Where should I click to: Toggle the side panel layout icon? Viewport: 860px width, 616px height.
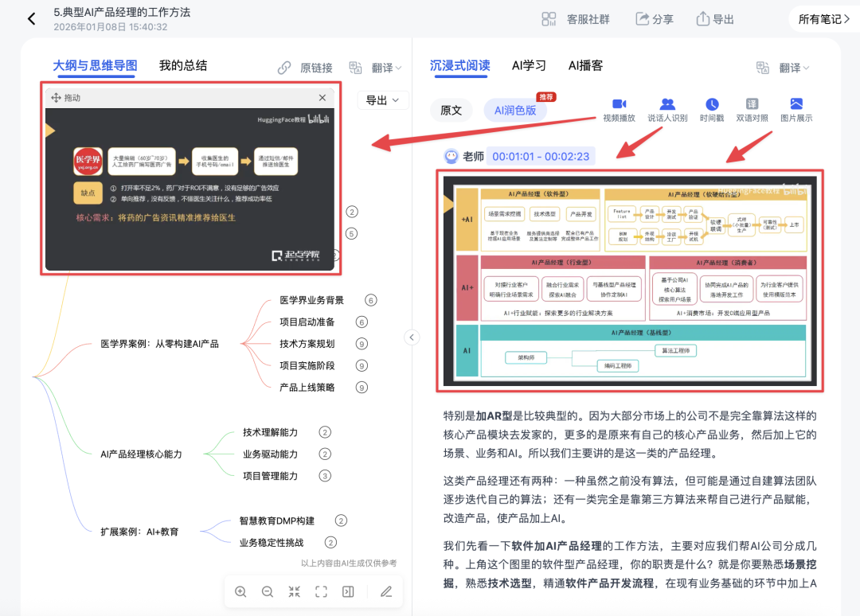tap(348, 592)
